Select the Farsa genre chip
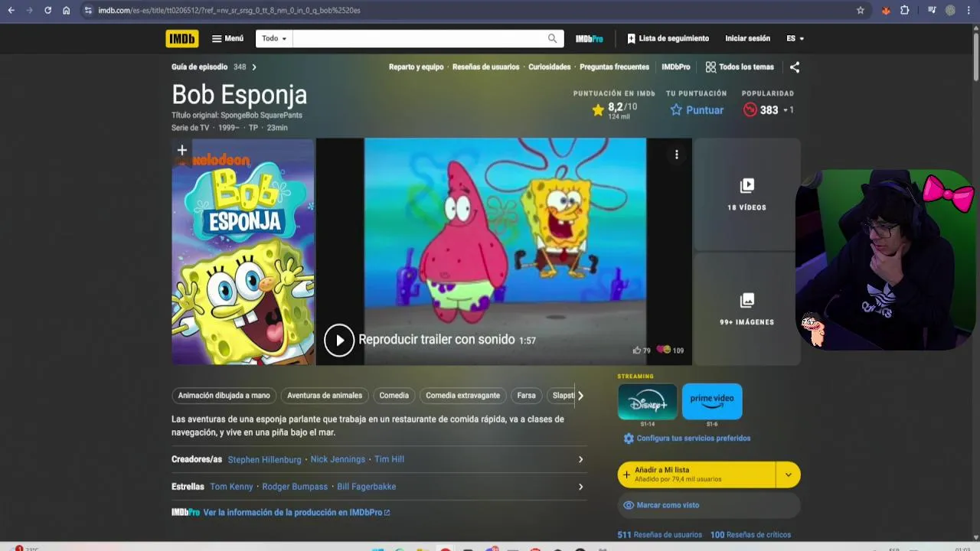 [526, 396]
